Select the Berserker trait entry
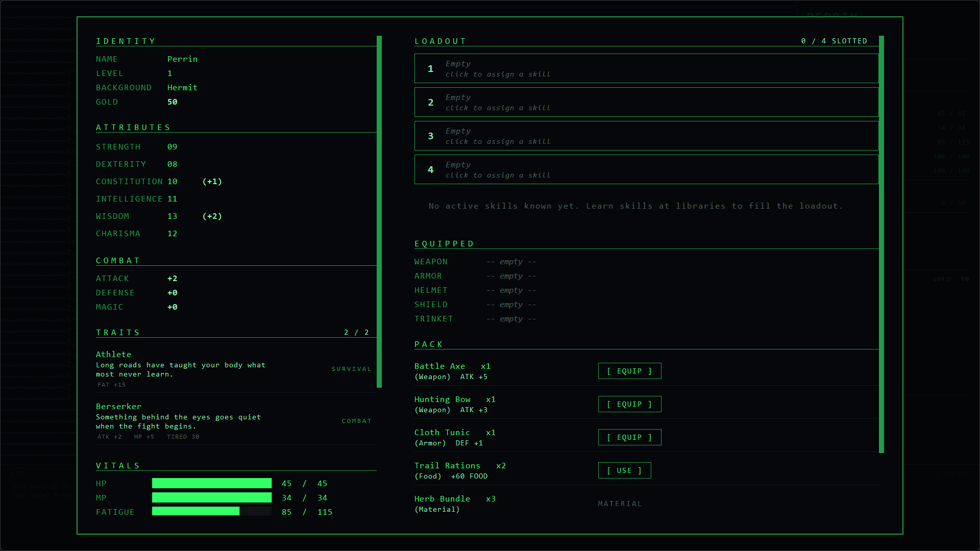 click(x=236, y=421)
